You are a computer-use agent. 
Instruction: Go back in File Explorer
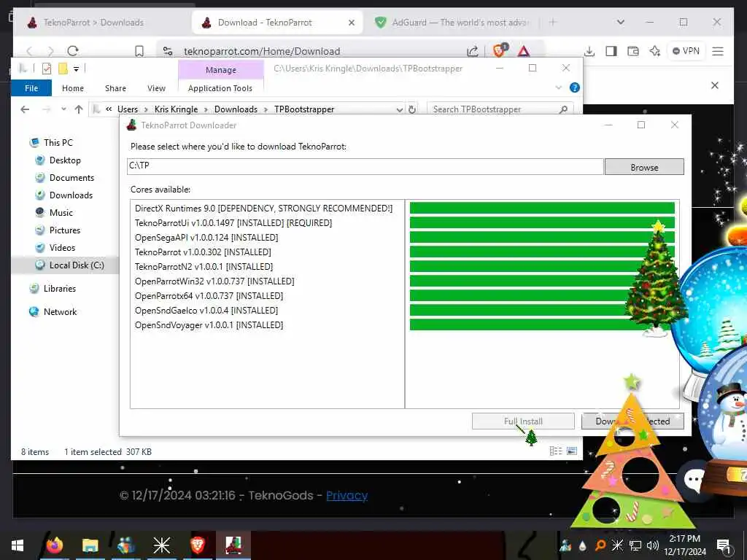pos(26,109)
